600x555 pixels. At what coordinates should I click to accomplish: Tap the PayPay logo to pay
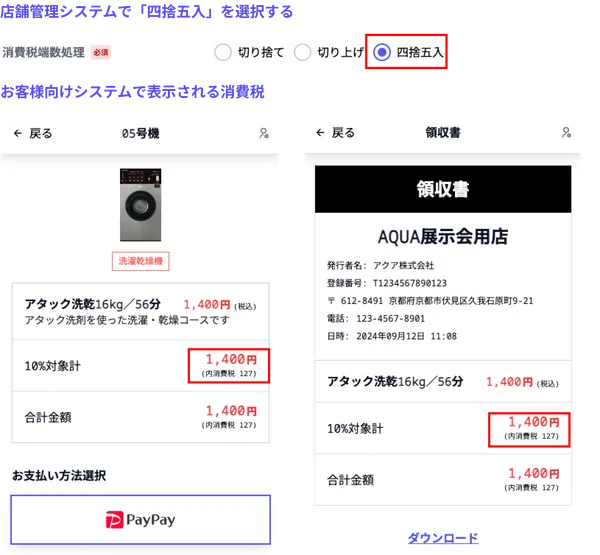[140, 519]
